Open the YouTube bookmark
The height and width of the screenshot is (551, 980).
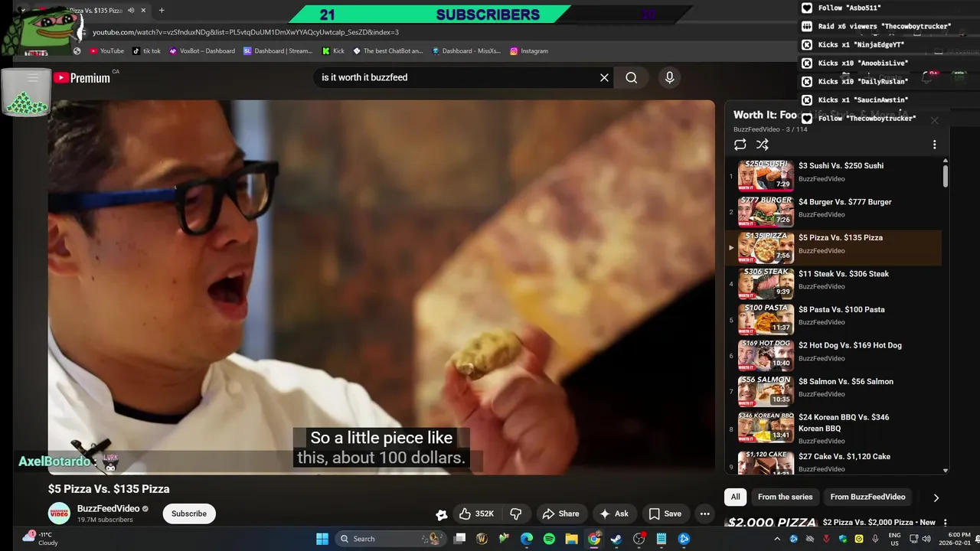click(106, 51)
